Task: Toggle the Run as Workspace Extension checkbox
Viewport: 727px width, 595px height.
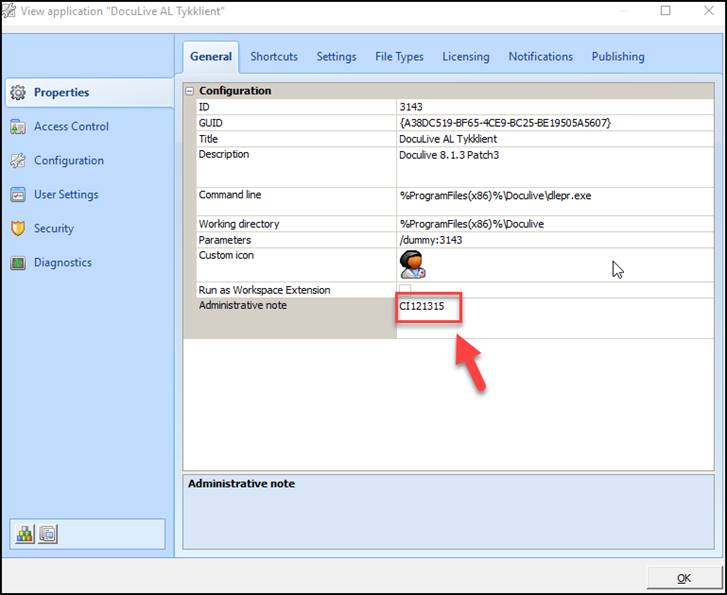Action: click(405, 290)
